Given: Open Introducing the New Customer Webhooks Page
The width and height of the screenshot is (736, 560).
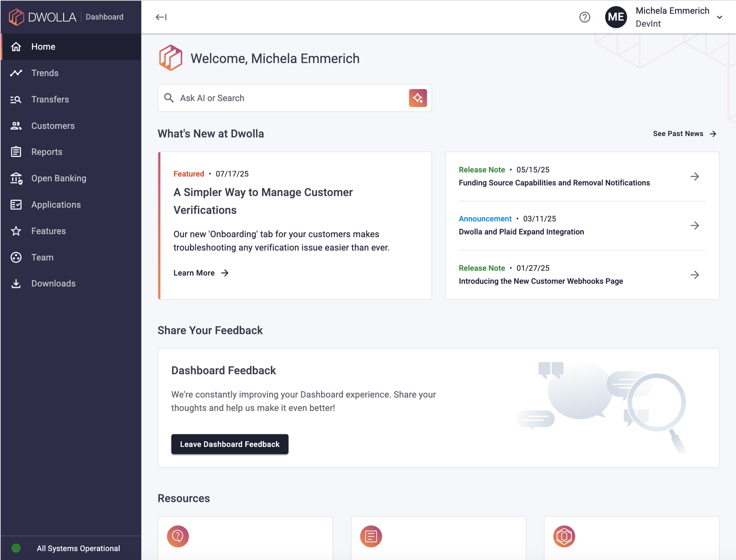Looking at the screenshot, I should (541, 281).
